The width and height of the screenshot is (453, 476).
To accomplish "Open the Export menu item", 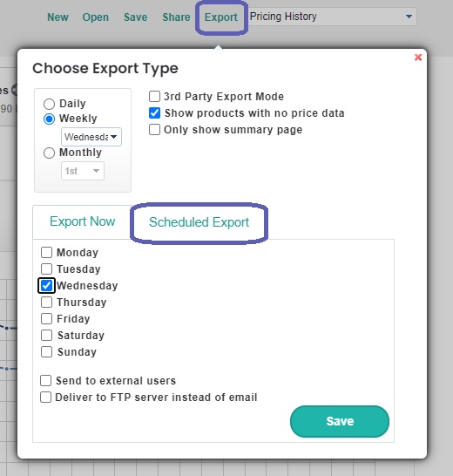I will pos(221,17).
